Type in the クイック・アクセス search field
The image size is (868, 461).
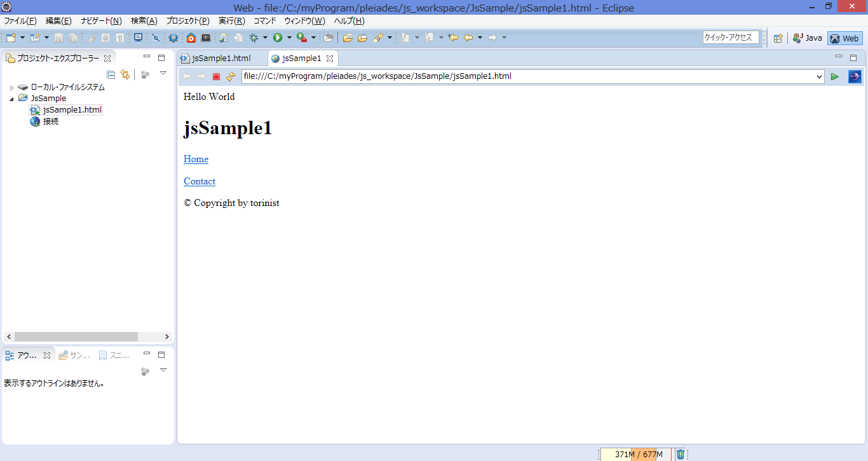pyautogui.click(x=729, y=38)
